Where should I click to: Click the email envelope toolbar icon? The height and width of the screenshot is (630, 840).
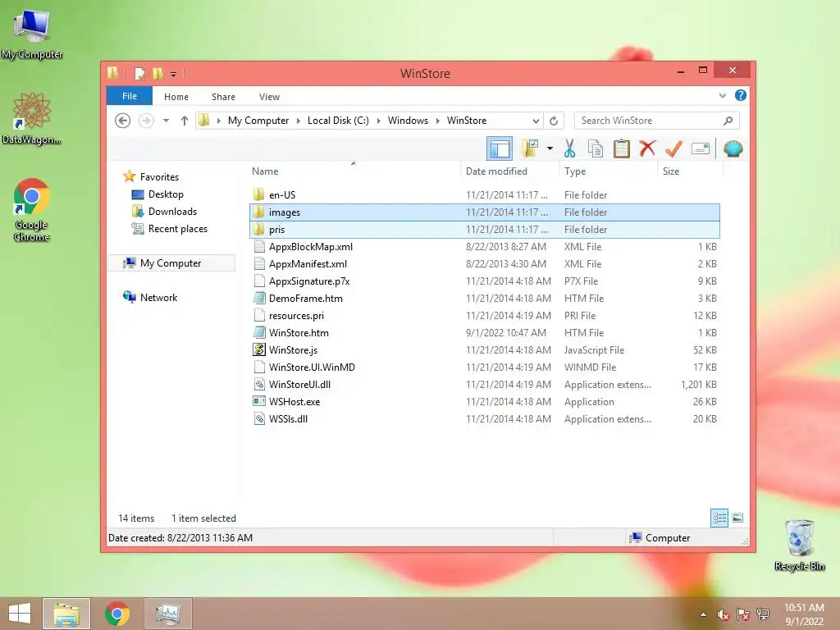click(x=701, y=149)
